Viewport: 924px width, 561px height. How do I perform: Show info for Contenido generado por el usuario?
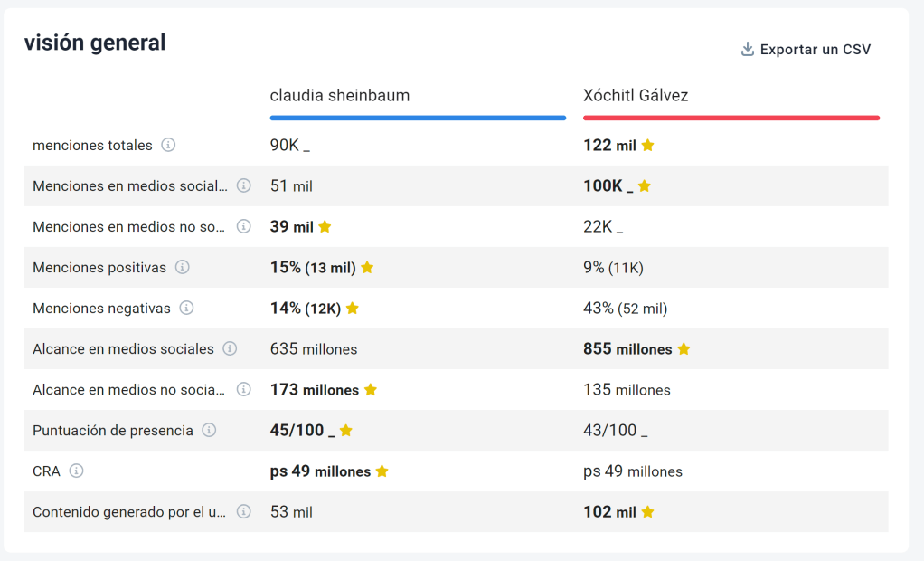tap(243, 511)
